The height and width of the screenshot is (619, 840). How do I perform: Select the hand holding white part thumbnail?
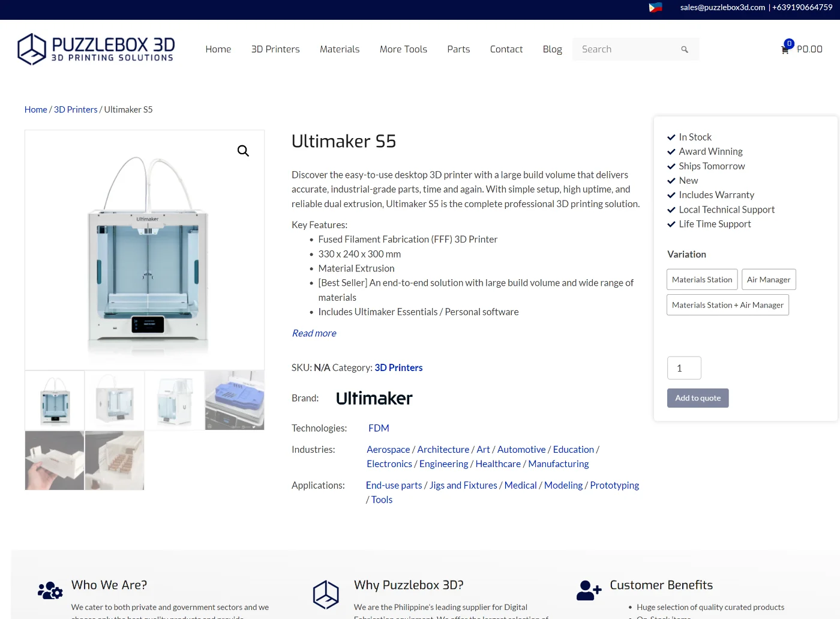55,460
